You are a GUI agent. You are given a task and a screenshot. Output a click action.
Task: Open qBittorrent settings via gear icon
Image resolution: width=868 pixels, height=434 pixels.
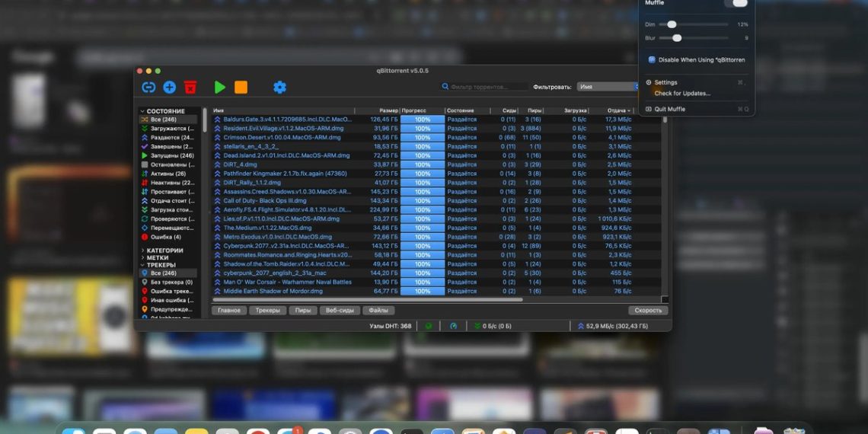[x=279, y=88]
